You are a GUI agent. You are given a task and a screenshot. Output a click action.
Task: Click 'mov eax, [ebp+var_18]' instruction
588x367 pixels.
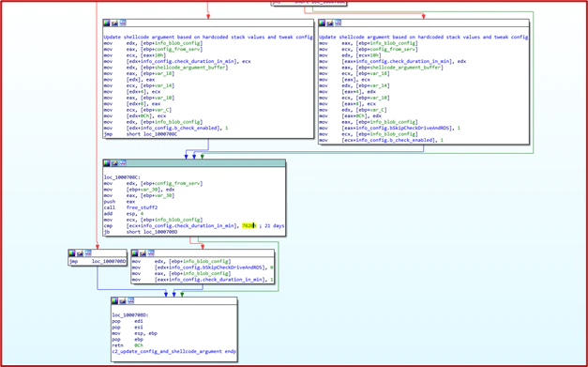pyautogui.click(x=139, y=73)
